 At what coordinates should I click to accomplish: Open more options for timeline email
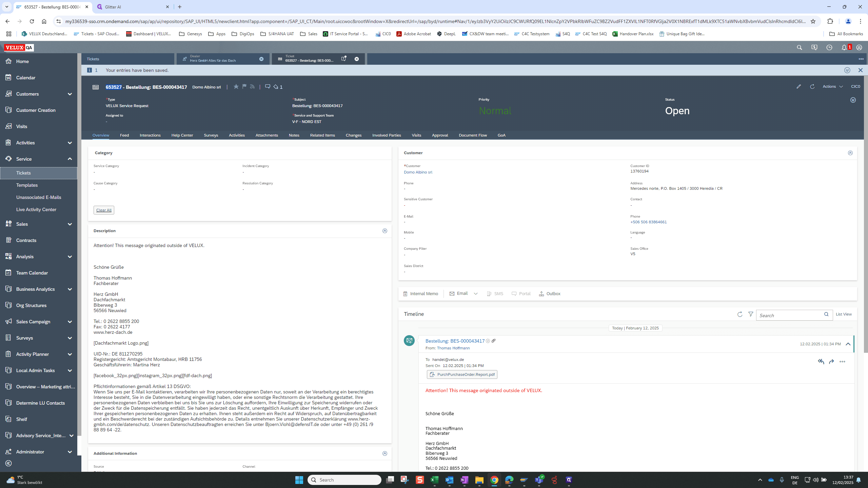pos(842,362)
